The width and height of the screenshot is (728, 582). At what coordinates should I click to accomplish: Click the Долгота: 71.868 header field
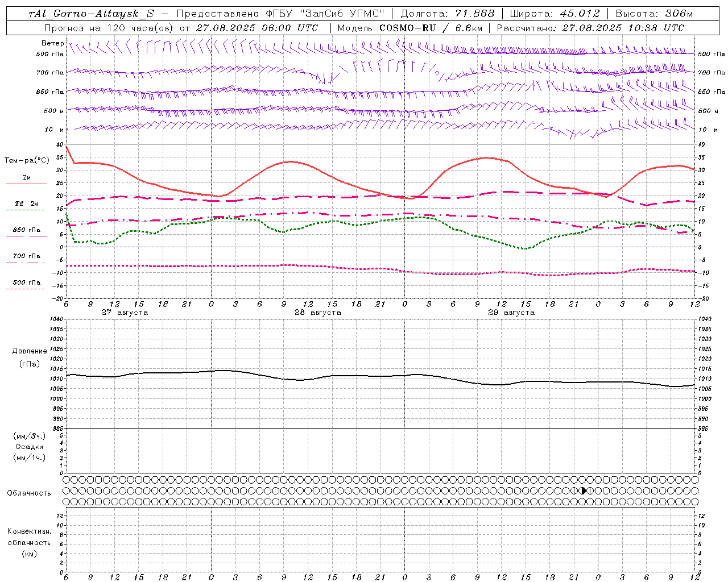coord(448,14)
